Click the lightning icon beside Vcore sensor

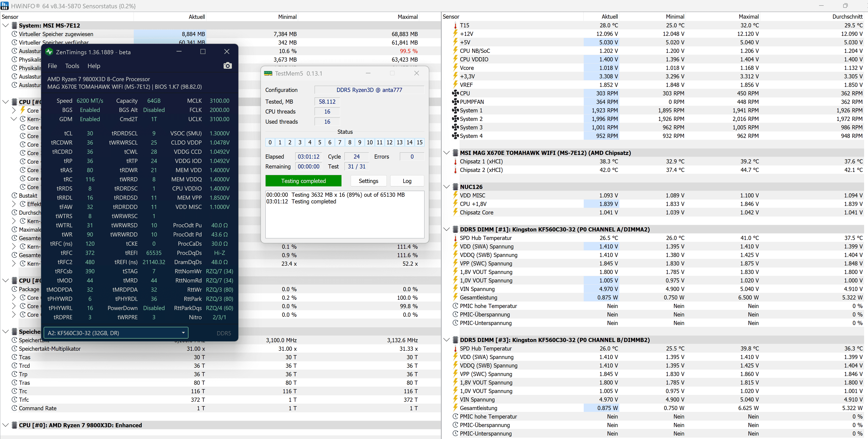click(x=455, y=68)
